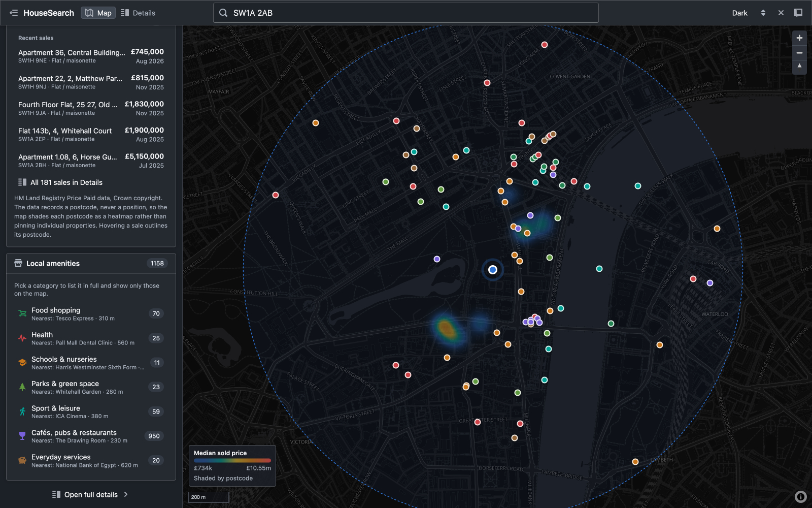Open Apartment 1.08 Horse Guards sale
812x508 pixels.
(x=91, y=161)
